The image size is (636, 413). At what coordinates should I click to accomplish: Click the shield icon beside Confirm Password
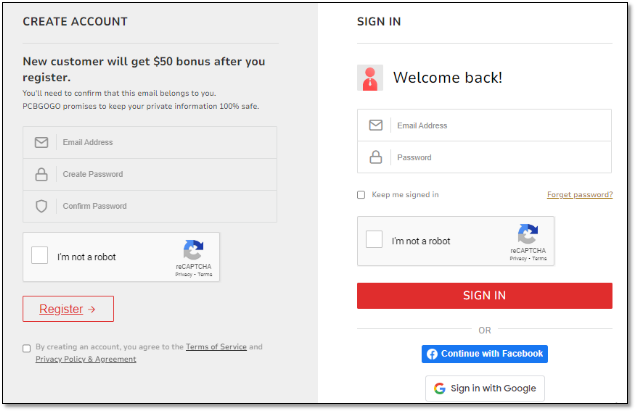click(x=41, y=206)
